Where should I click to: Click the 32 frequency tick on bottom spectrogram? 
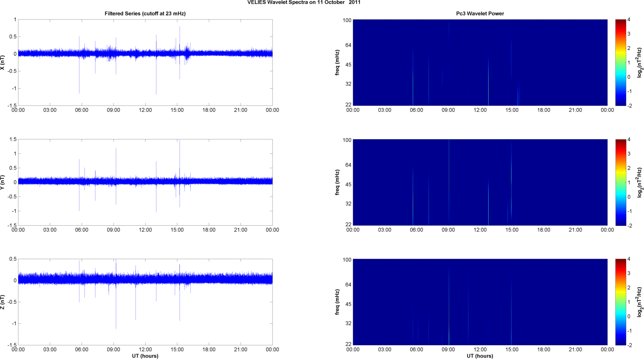pyautogui.click(x=348, y=323)
